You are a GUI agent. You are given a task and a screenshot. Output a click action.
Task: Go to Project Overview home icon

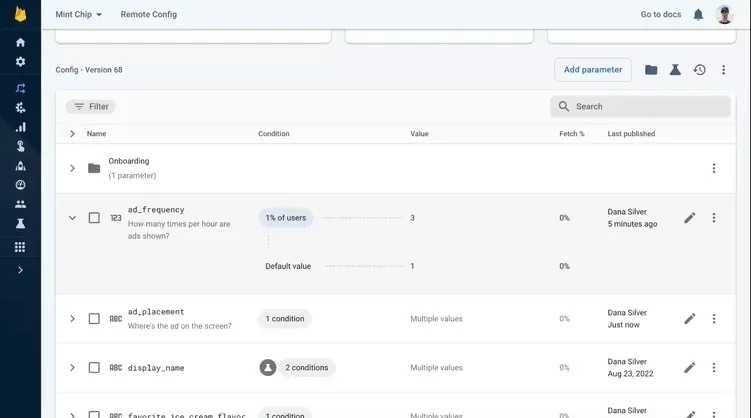tap(20, 42)
